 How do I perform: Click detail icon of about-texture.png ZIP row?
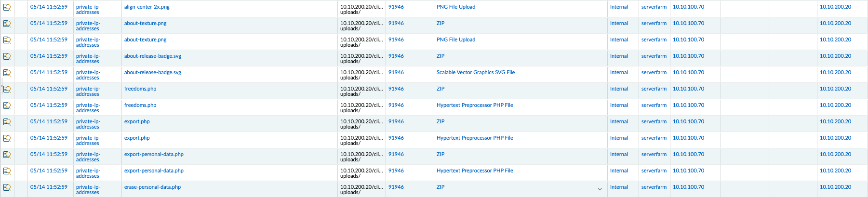click(7, 24)
